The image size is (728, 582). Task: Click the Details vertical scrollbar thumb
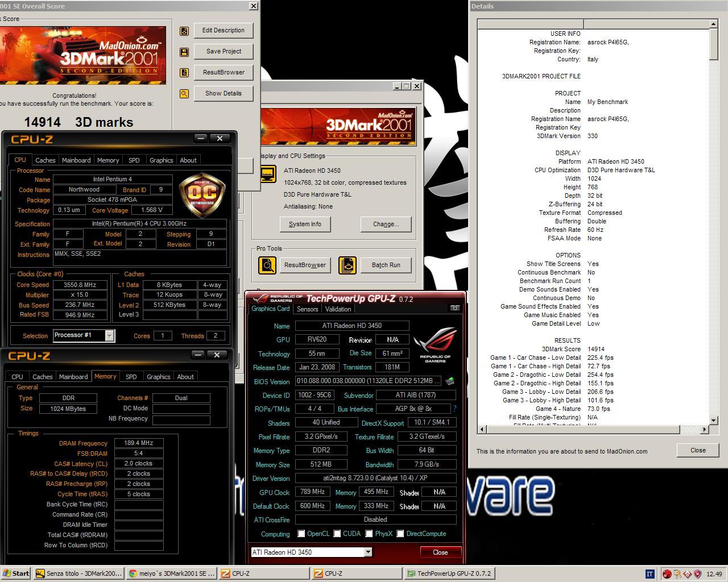714,44
